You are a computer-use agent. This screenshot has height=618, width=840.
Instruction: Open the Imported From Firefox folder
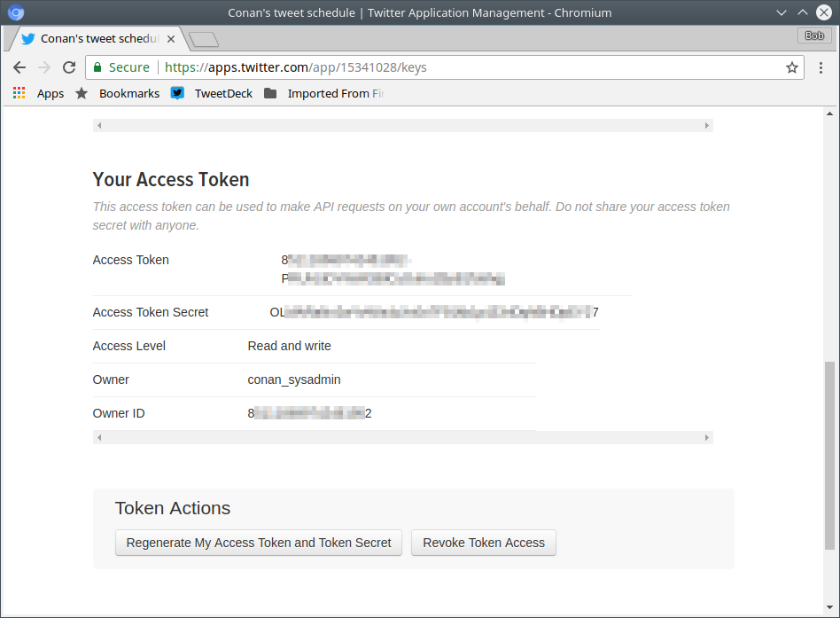[324, 93]
